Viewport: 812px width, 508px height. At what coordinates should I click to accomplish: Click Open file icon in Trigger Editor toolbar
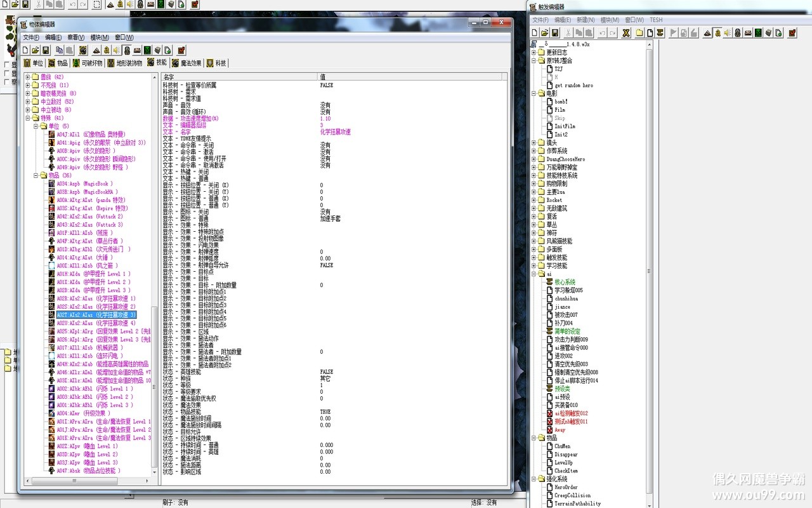tap(544, 32)
